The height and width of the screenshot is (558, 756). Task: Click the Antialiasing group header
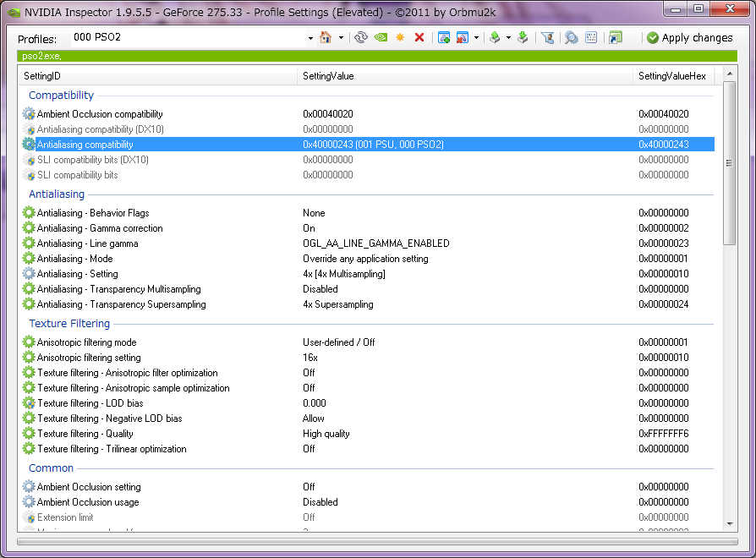point(57,194)
